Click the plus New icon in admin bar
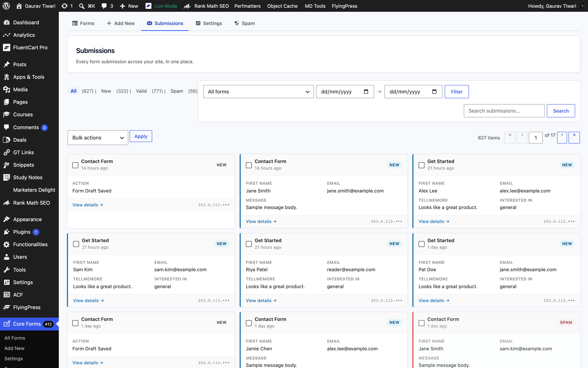Image resolution: width=588 pixels, height=368 pixels. pos(122,6)
